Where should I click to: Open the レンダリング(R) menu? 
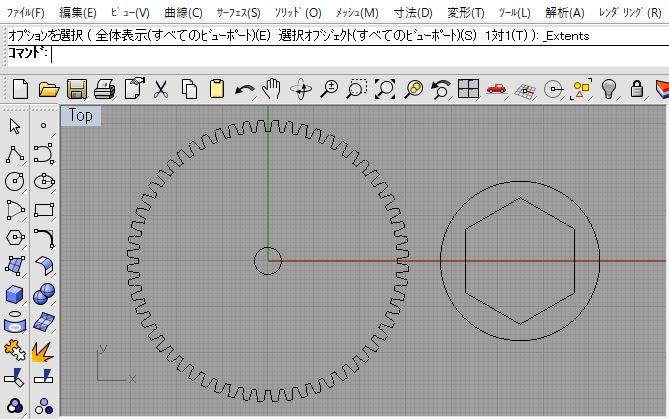pyautogui.click(x=630, y=12)
